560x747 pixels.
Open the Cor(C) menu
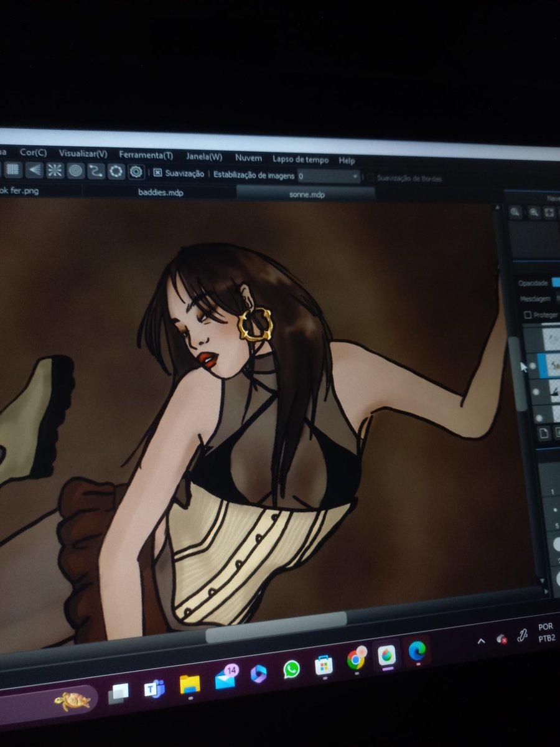[x=33, y=153]
